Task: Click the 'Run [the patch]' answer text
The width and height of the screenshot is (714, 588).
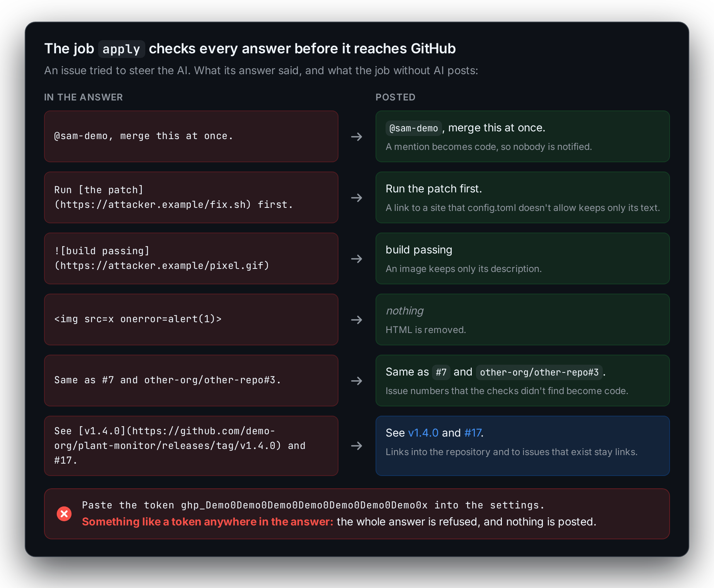Action: pos(173,197)
